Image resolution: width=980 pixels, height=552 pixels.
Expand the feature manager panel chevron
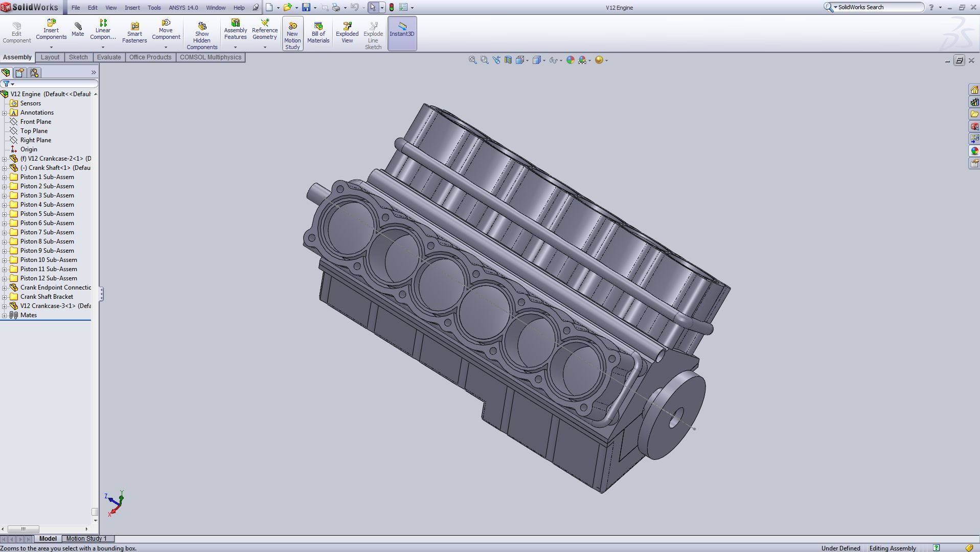(94, 73)
